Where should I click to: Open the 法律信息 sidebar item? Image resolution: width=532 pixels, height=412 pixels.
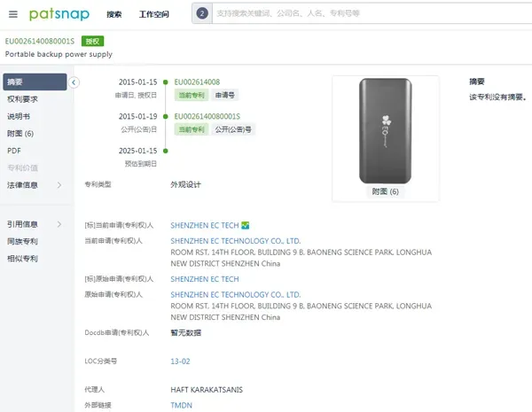(23, 185)
